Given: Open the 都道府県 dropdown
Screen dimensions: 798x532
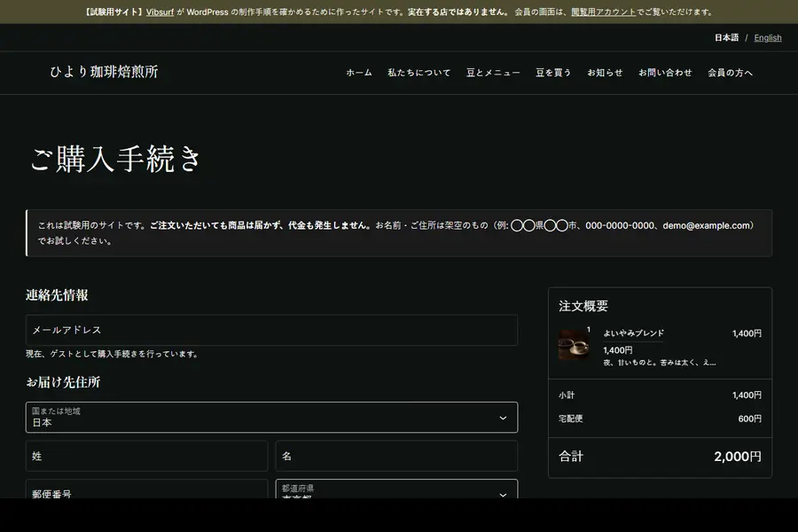Looking at the screenshot, I should (x=396, y=489).
